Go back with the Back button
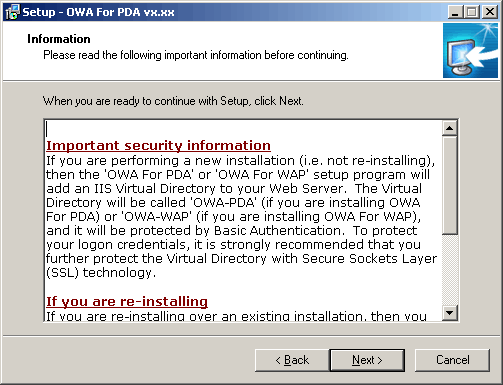 coord(292,360)
